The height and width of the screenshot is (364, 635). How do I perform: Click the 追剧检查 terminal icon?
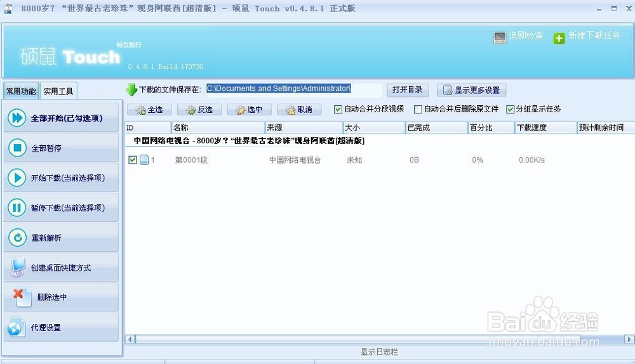(500, 37)
